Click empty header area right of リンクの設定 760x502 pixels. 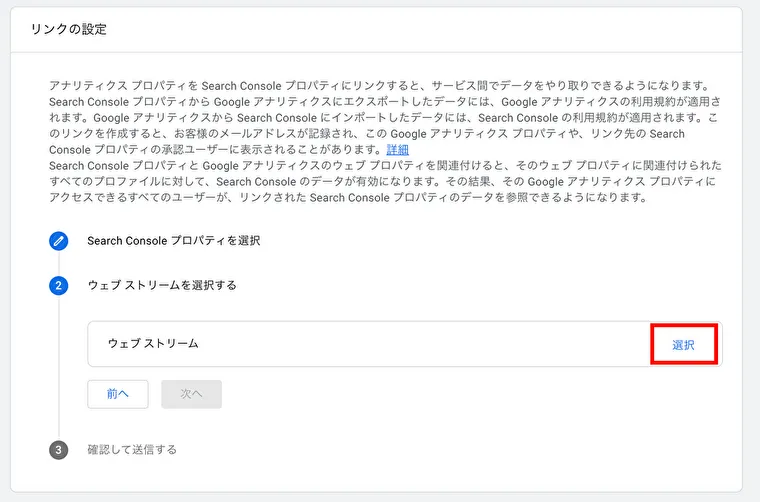422,30
